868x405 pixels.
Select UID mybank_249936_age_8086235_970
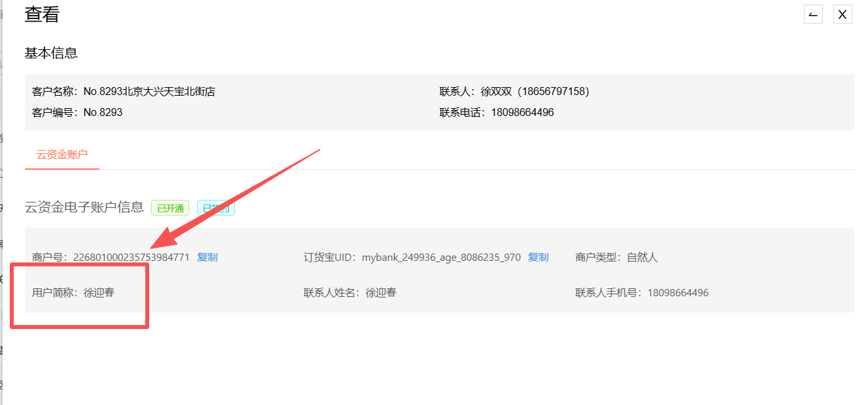pyautogui.click(x=441, y=258)
